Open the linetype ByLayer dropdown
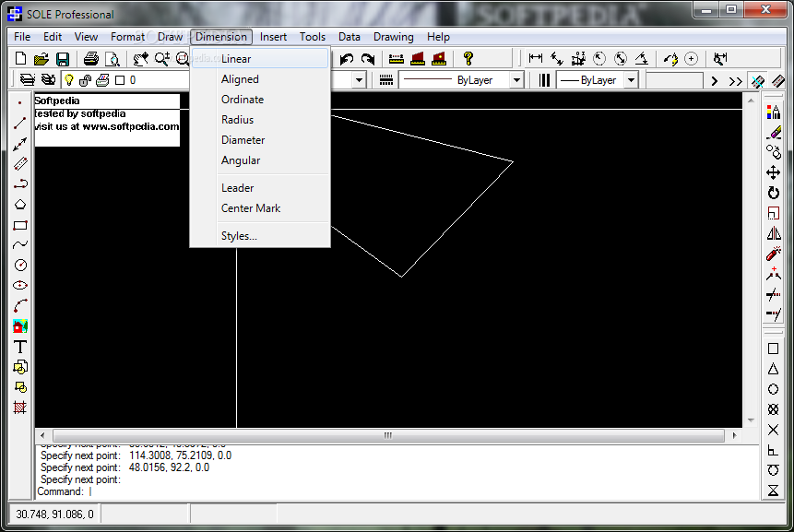The width and height of the screenshot is (794, 532). click(x=516, y=80)
